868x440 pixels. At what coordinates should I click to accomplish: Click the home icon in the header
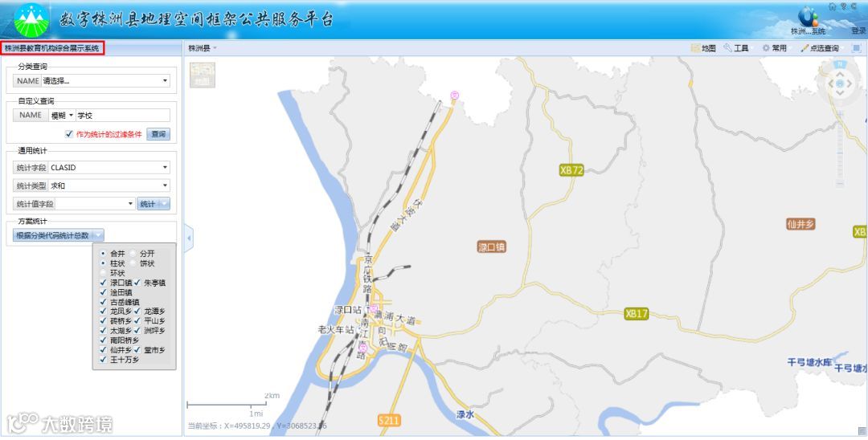pos(832,6)
